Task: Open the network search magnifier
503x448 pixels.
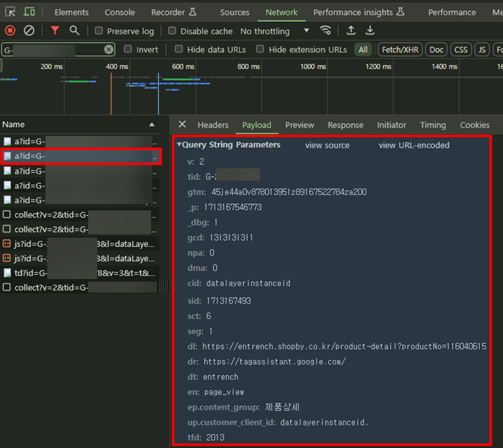Action: point(74,31)
